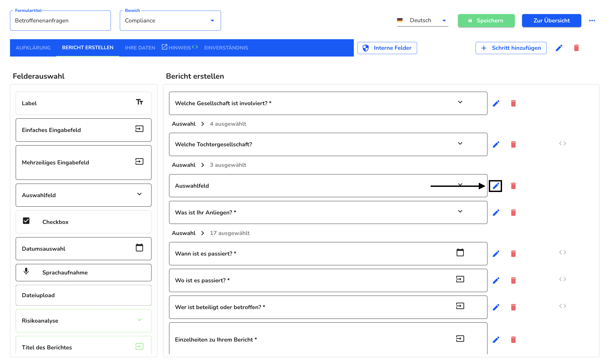The image size is (607, 364).
Task: Expand 'Was ist Ihr Anliegen?' dropdown chevron
Action: [460, 211]
